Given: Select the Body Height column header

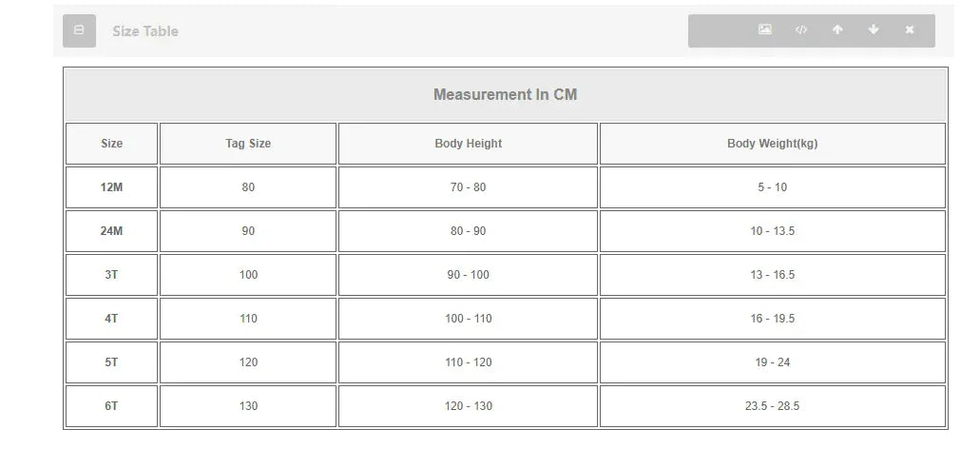Looking at the screenshot, I should point(468,144).
